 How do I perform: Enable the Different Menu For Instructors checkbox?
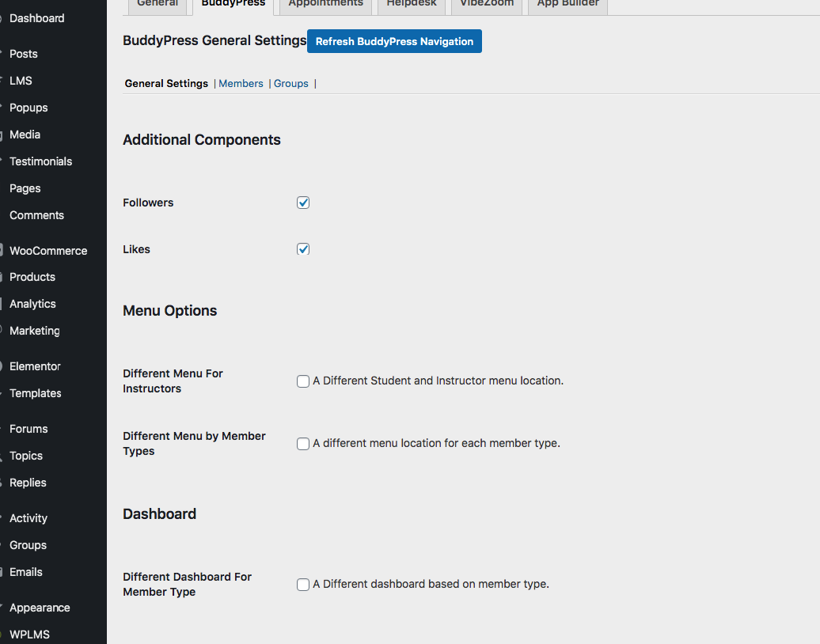303,381
